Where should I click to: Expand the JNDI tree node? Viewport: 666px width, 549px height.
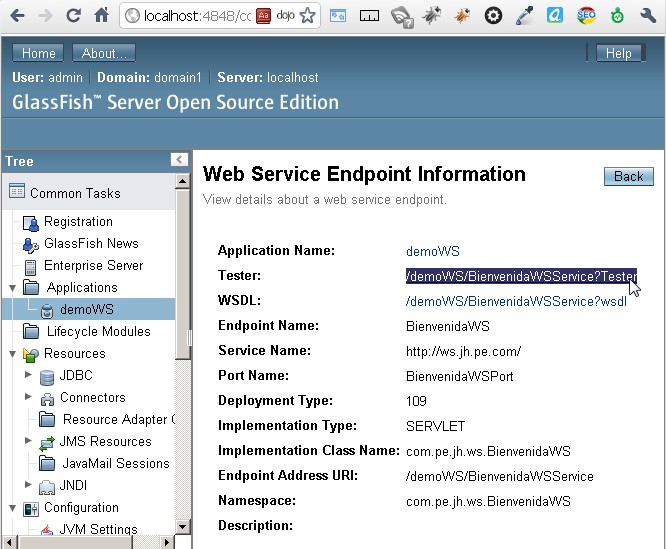point(28,484)
